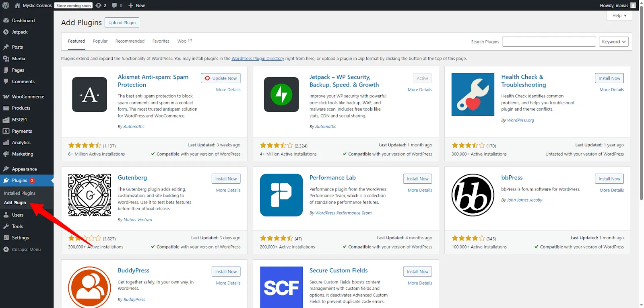Open More Details for Akismet
This screenshot has height=308, width=644.
point(228,90)
